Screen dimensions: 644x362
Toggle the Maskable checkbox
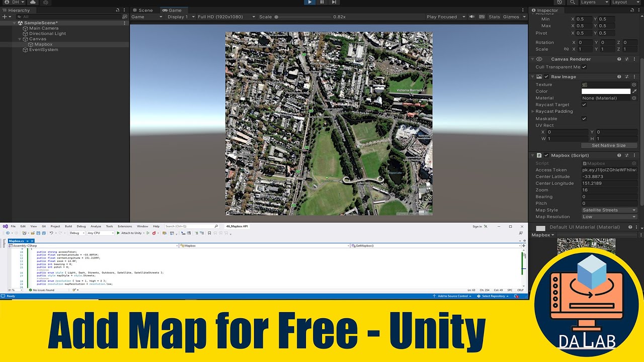coord(584,119)
